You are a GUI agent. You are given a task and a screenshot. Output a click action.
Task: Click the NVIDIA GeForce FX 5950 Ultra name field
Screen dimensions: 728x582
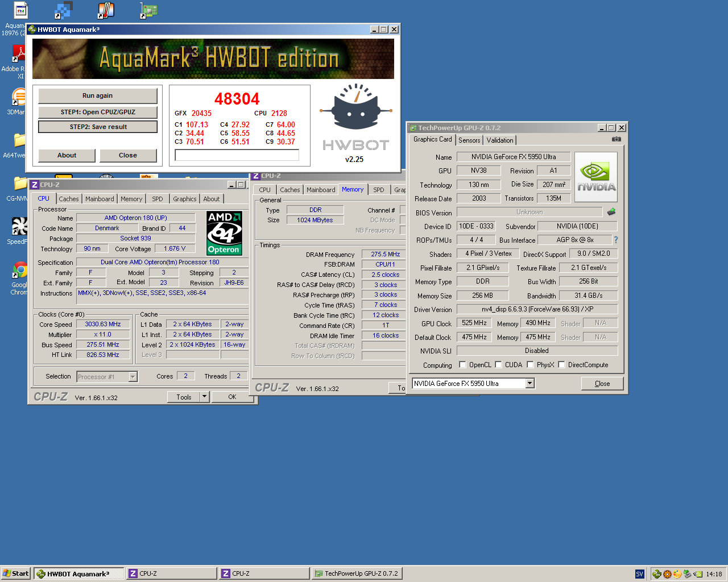514,157
